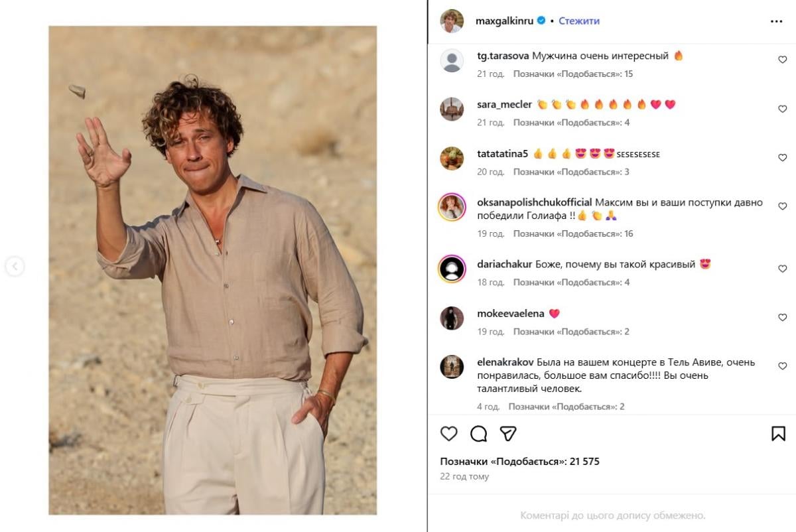Share the post via the paper-plane icon
Viewport: 796px width, 532px height.
tap(508, 434)
